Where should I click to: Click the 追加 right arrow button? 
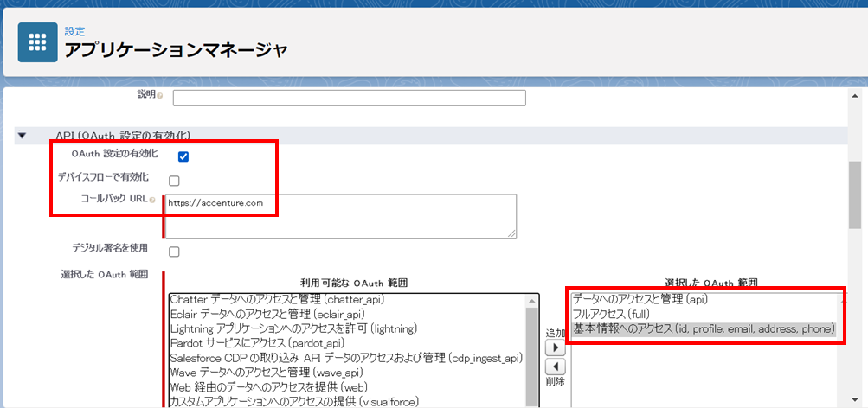coord(554,348)
